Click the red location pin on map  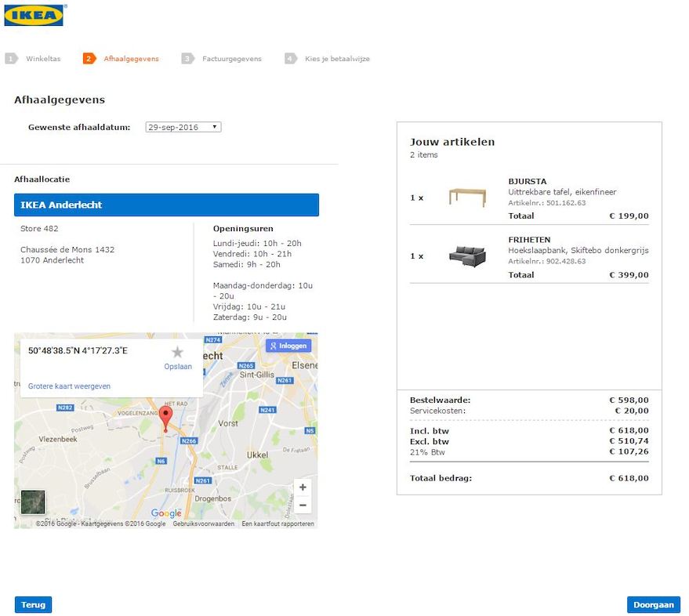click(x=165, y=419)
